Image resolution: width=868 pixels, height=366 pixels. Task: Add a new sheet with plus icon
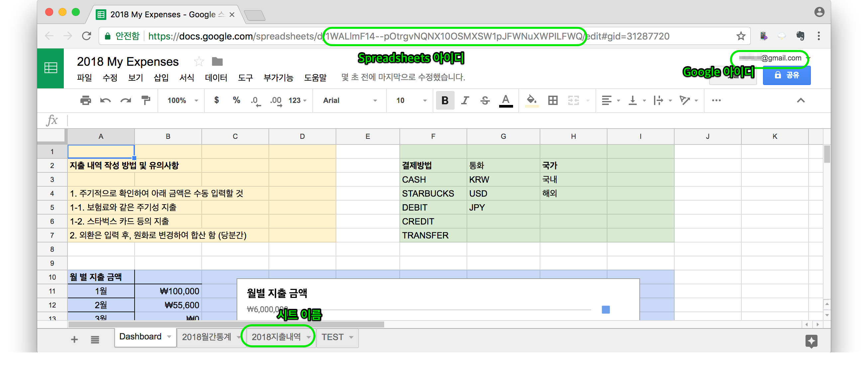(x=74, y=339)
